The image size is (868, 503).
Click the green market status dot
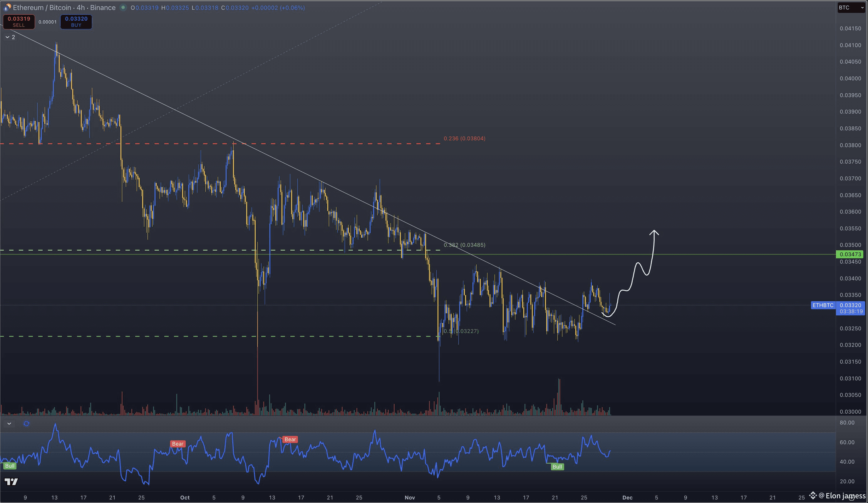tap(123, 7)
